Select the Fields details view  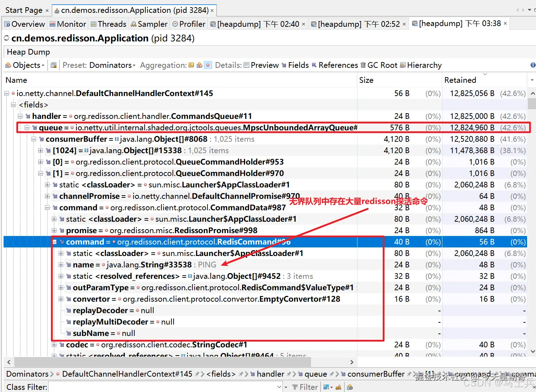point(299,65)
